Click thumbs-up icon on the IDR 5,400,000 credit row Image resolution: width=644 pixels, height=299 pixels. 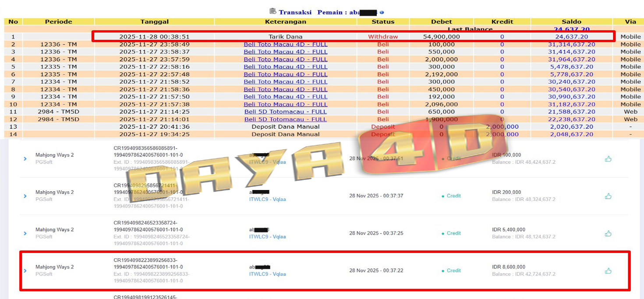click(608, 233)
